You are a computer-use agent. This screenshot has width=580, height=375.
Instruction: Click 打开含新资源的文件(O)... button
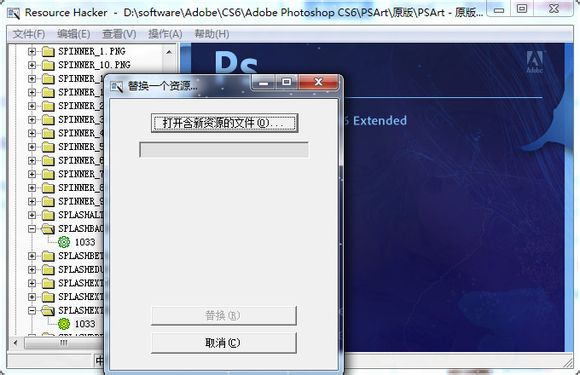click(224, 123)
